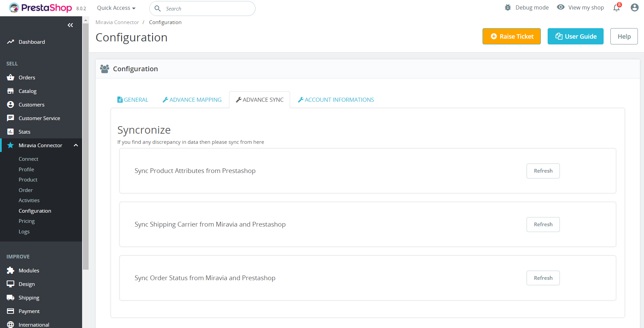The height and width of the screenshot is (328, 644).
Task: Open Order in Miravia submenu
Action: coord(26,190)
